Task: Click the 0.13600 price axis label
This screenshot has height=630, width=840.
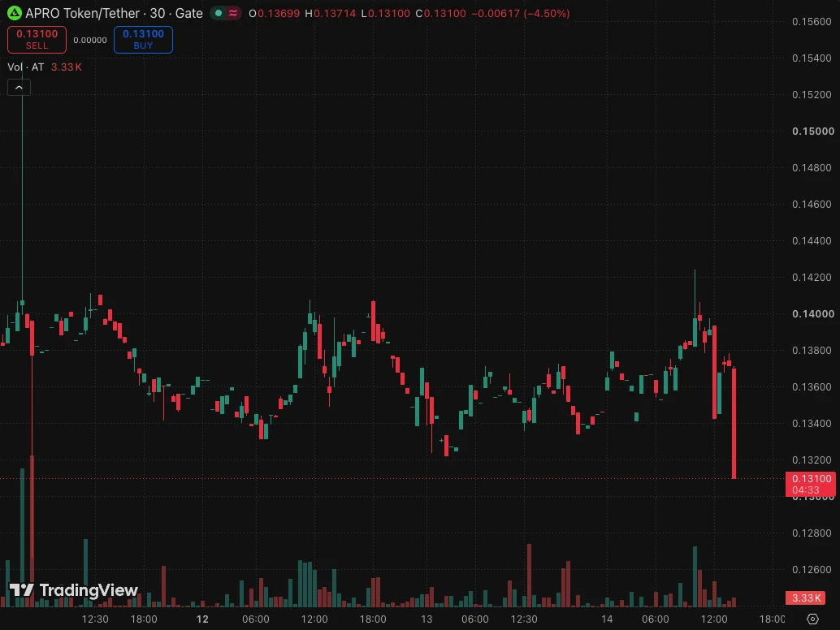Action: pyautogui.click(x=812, y=386)
